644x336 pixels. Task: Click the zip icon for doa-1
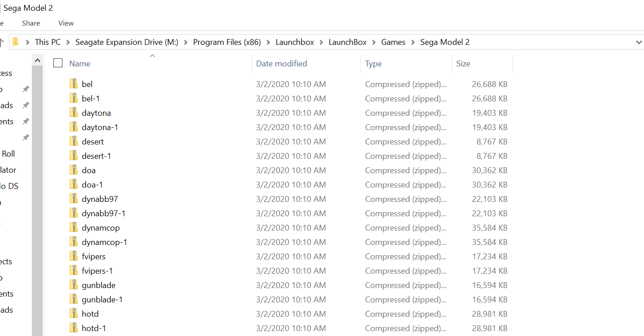coord(74,184)
